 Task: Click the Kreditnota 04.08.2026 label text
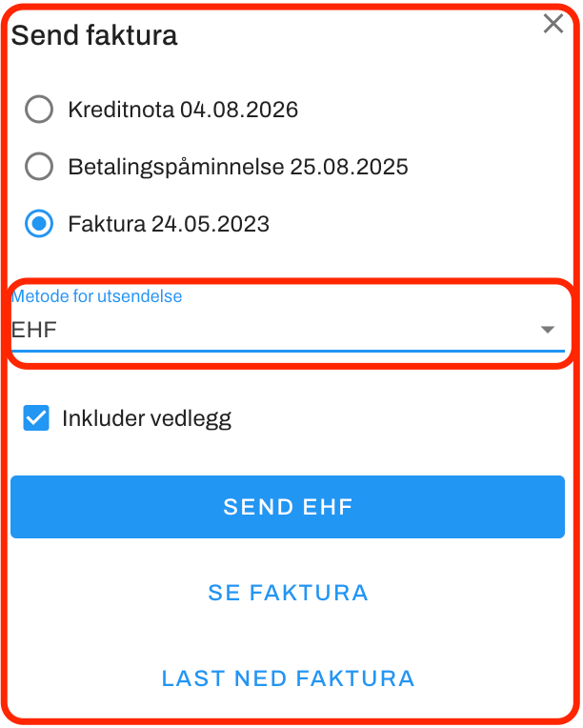click(x=183, y=110)
